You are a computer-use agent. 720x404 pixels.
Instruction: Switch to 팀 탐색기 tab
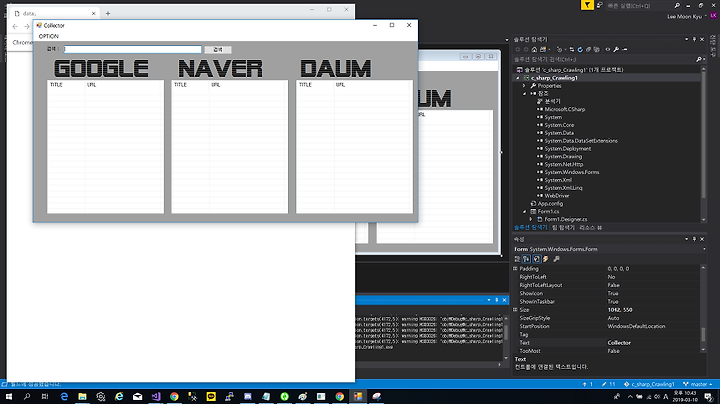(563, 227)
